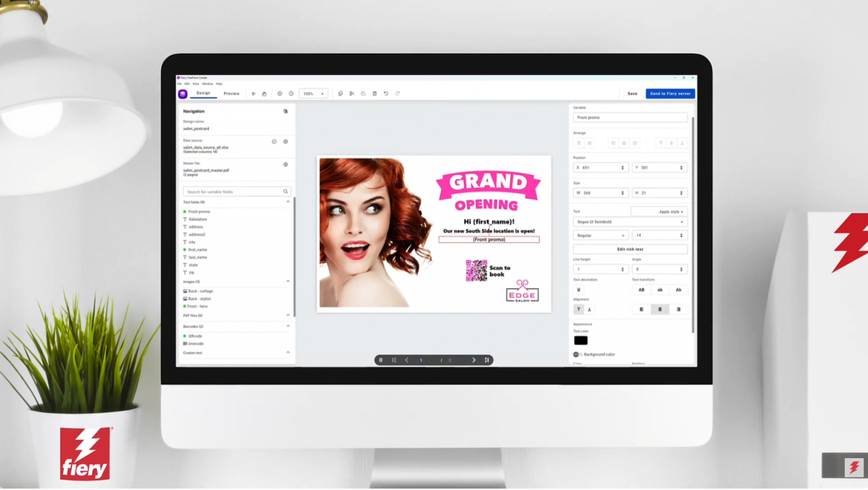868x490 pixels.
Task: Jump to the last page
Action: [487, 360]
